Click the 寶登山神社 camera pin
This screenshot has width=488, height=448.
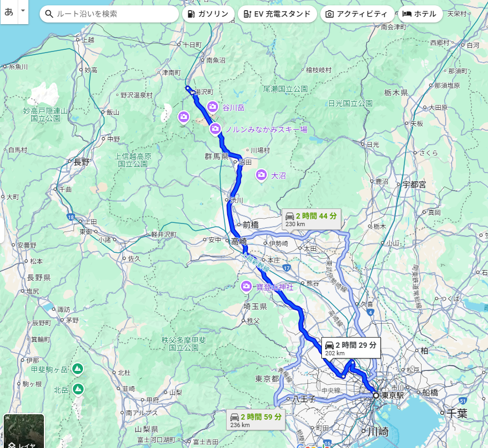click(246, 286)
